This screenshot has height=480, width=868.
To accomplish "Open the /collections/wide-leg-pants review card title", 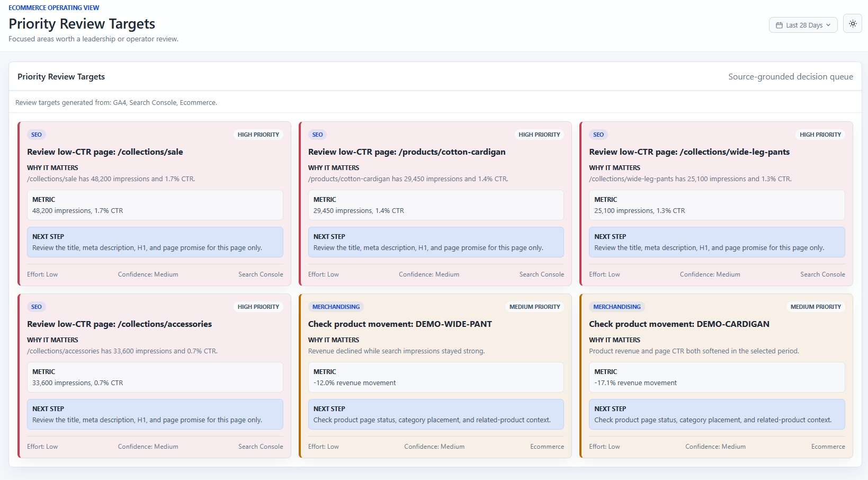I will pyautogui.click(x=689, y=152).
